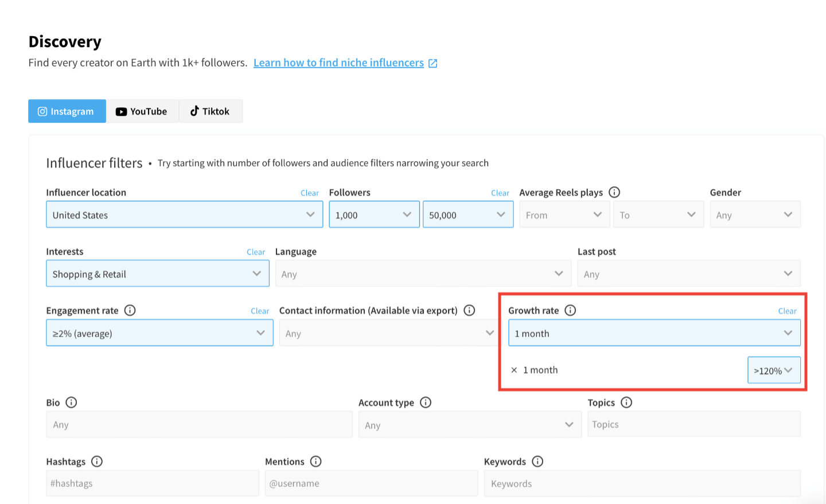Click Growth rate info icon
This screenshot has width=826, height=504.
(x=570, y=310)
